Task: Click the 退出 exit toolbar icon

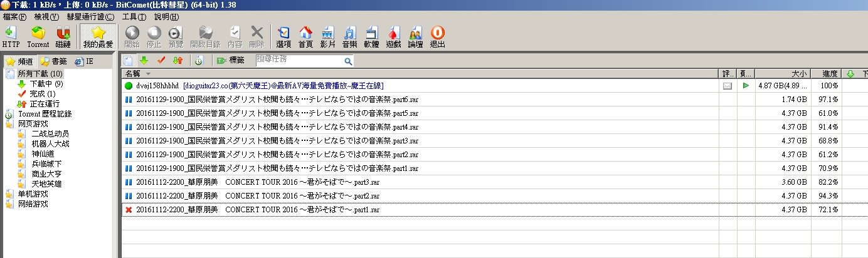Action: 437,37
